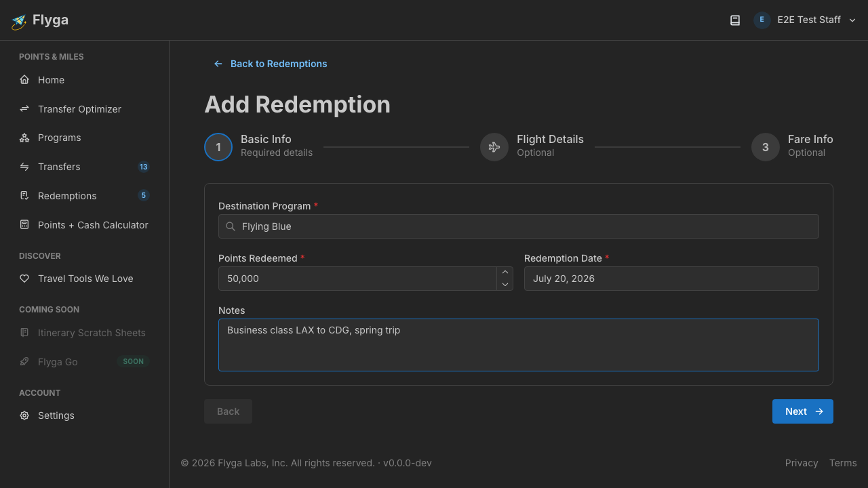Click the Flyga Go rocket icon
The width and height of the screenshot is (868, 488).
coord(24,362)
